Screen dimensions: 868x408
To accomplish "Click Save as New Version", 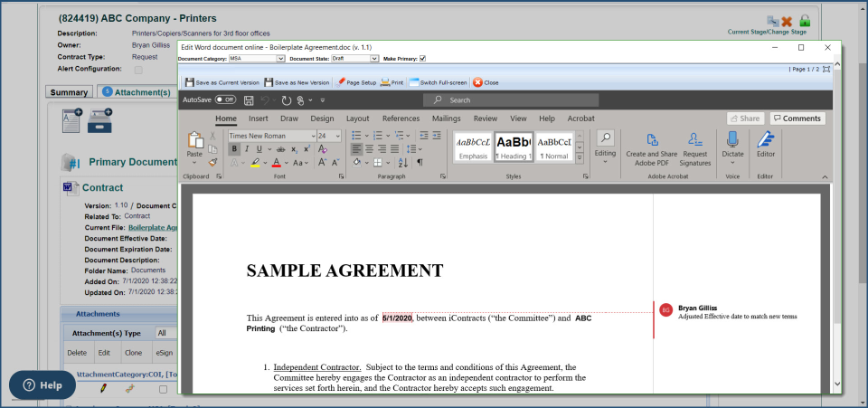I will coord(297,82).
